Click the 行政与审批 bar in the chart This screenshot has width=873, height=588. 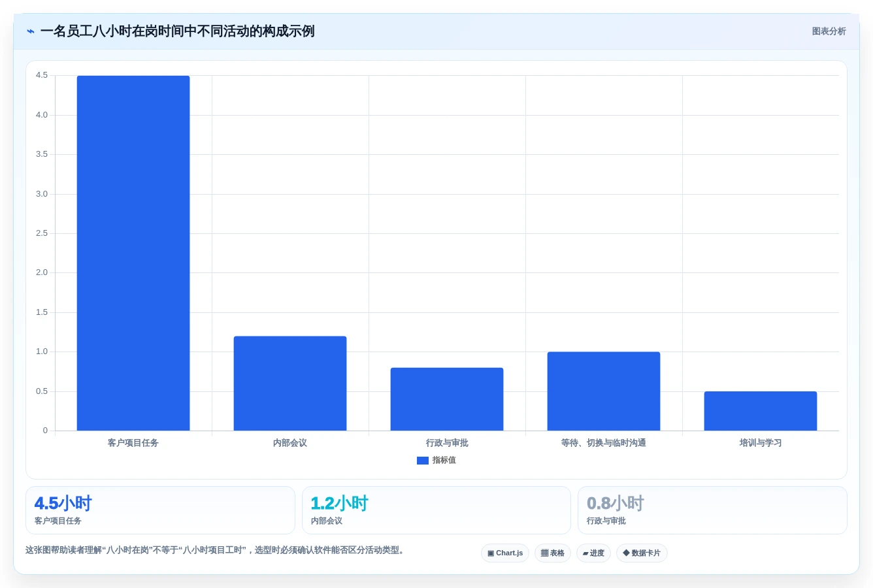pyautogui.click(x=447, y=399)
